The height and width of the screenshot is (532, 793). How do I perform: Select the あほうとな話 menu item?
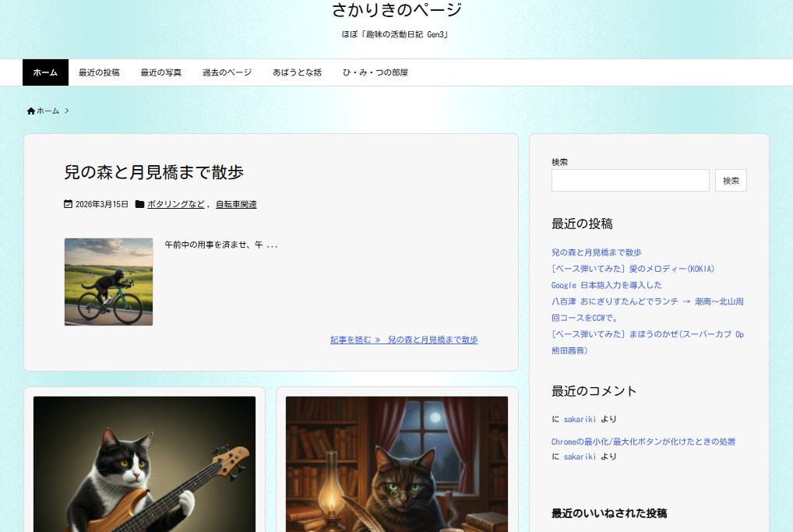(297, 72)
